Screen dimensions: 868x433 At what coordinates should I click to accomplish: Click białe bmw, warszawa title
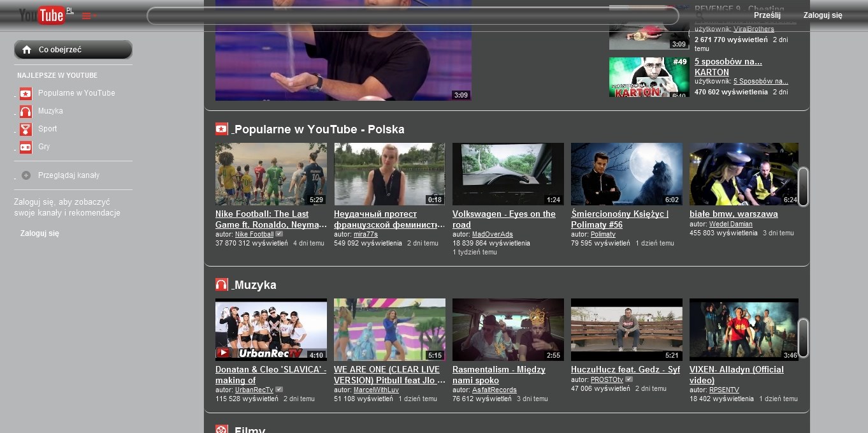pyautogui.click(x=734, y=214)
